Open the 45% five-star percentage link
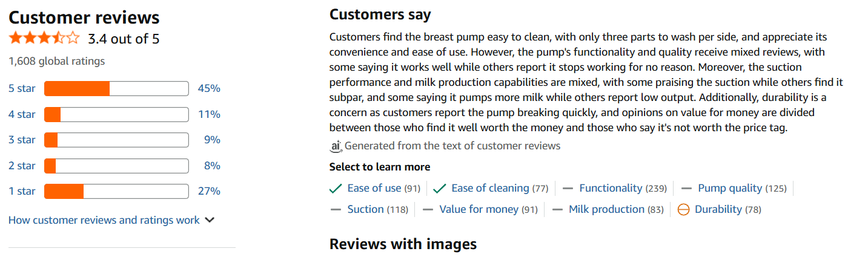 [209, 89]
